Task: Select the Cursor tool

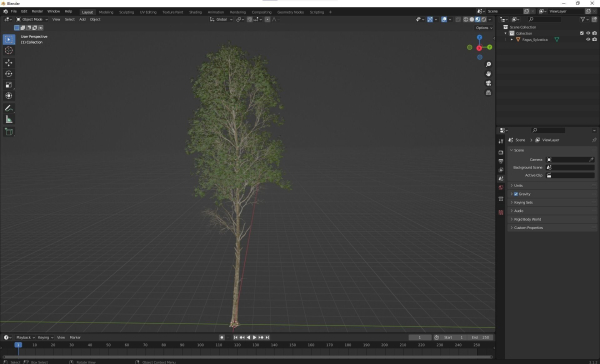Action: pyautogui.click(x=9, y=51)
